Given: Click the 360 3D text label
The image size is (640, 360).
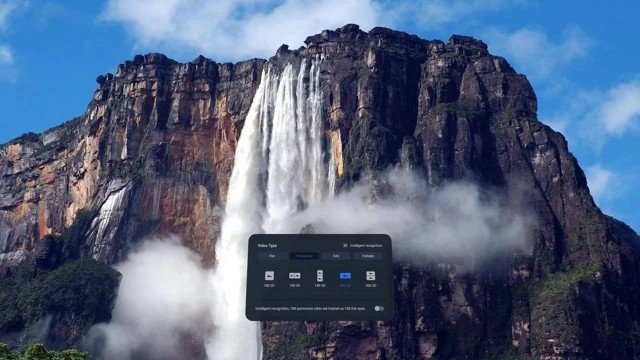Looking at the screenshot, I should click(371, 286).
